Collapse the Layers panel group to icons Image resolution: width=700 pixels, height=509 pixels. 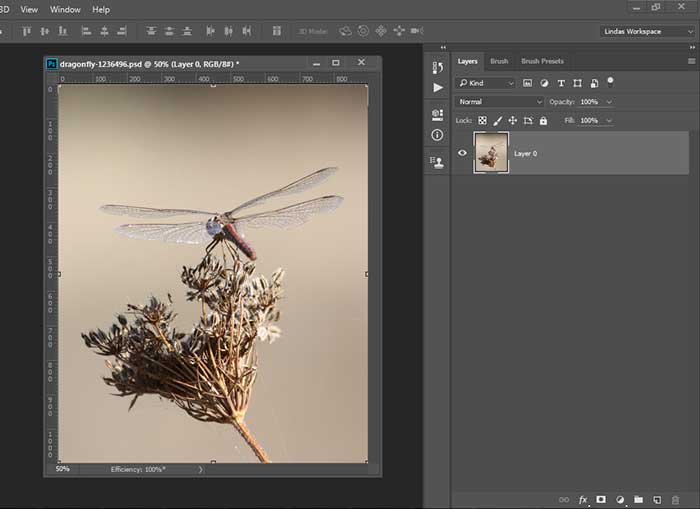pos(692,47)
